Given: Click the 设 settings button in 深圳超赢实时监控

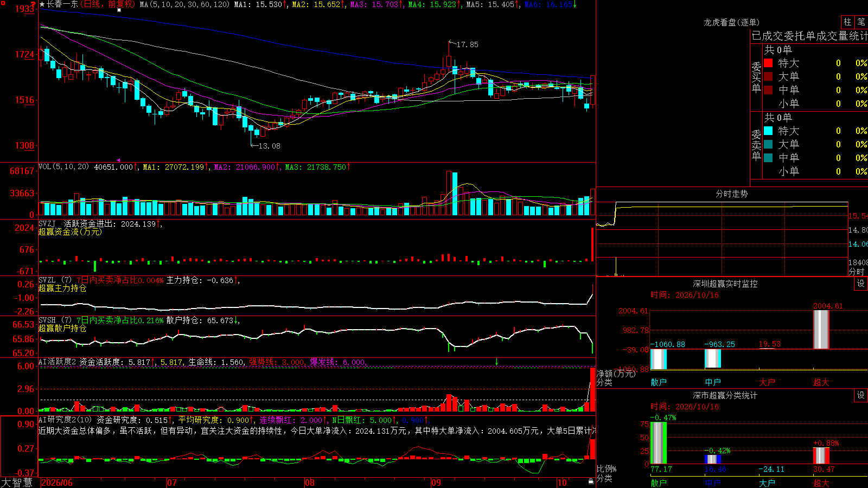Looking at the screenshot, I should tap(860, 284).
